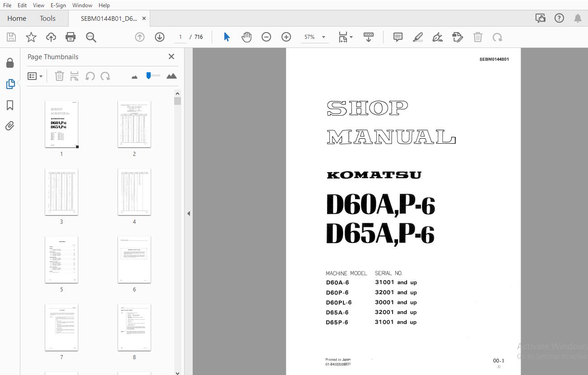Reduce thumbnail size with small mountain icon
The height and width of the screenshot is (375, 588).
pyautogui.click(x=134, y=77)
